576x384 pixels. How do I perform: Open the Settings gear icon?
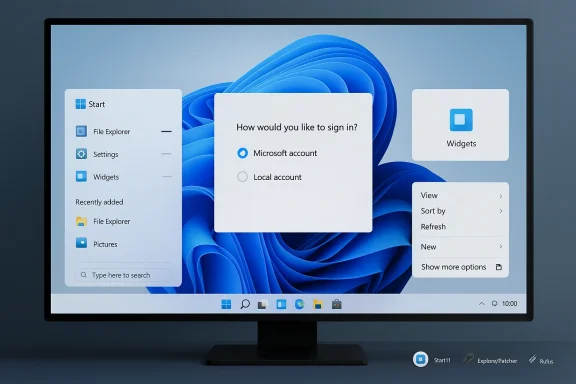(x=81, y=154)
